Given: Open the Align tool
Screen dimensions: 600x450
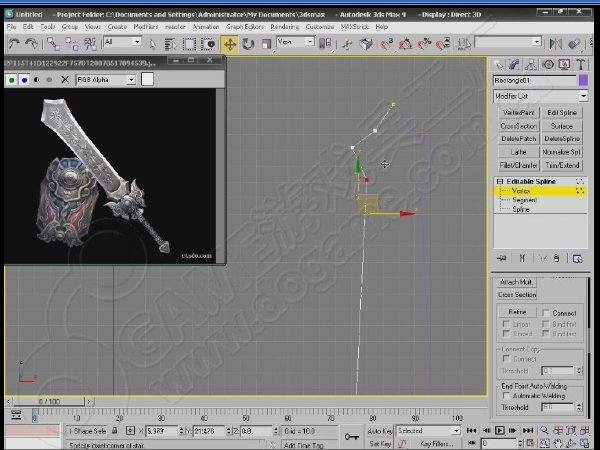Looking at the screenshot, I should coord(574,44).
